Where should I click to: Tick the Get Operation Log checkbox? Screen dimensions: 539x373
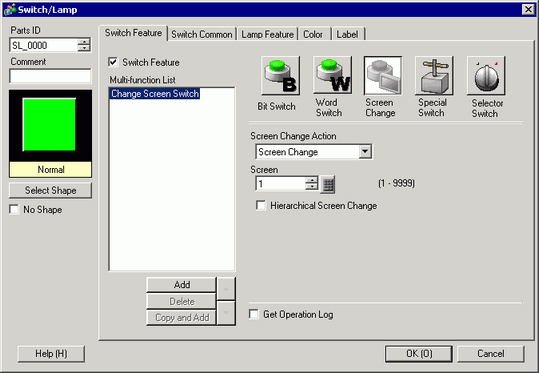pyautogui.click(x=254, y=314)
